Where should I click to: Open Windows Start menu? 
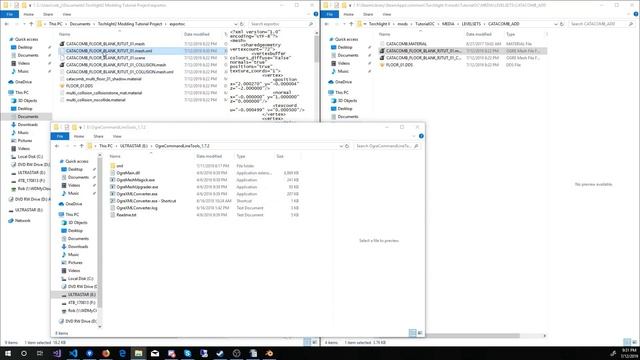tap(8, 353)
